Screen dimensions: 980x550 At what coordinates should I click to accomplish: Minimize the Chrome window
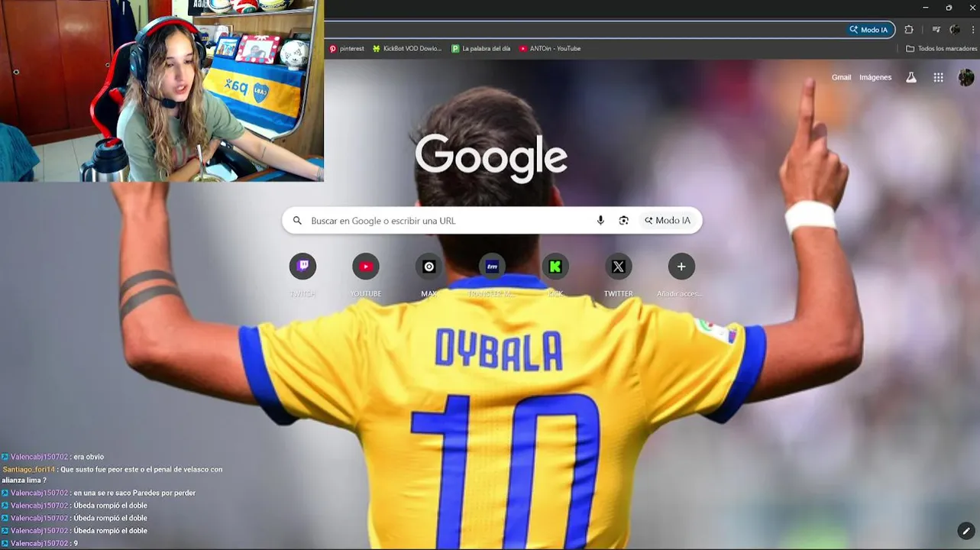(x=926, y=8)
